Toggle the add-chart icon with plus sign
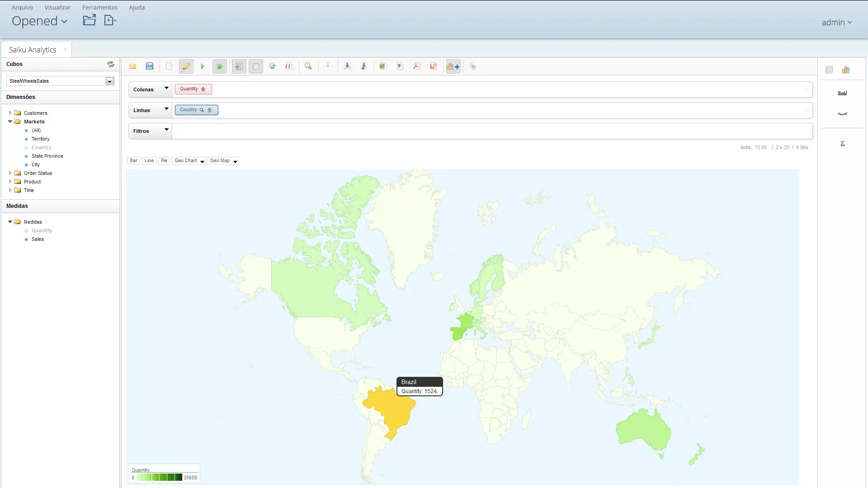868x488 pixels. (x=453, y=66)
